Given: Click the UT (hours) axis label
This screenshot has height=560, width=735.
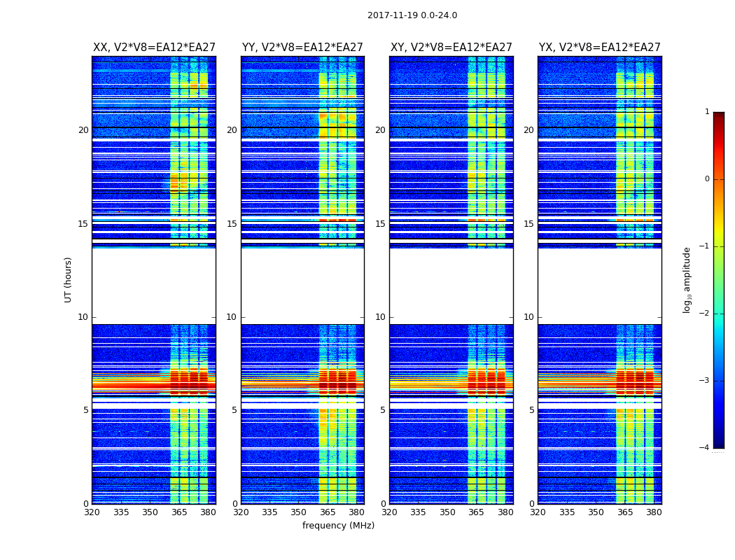Looking at the screenshot, I should click(68, 280).
